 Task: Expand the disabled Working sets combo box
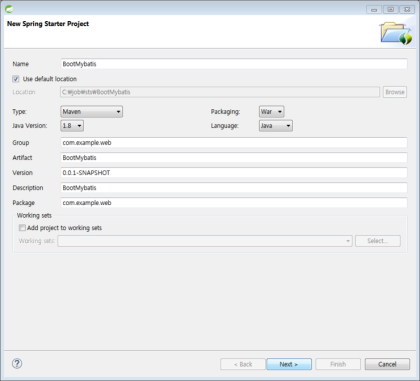205,241
